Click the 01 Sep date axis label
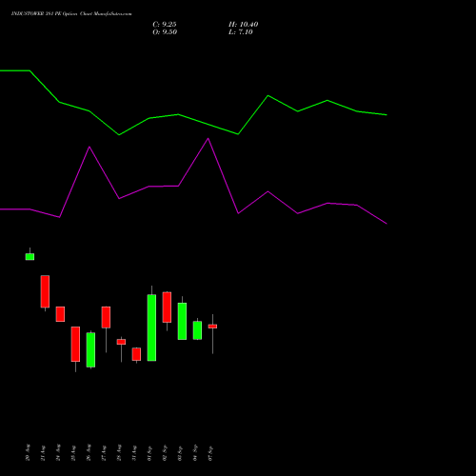The height and width of the screenshot is (476, 476). pos(149,453)
